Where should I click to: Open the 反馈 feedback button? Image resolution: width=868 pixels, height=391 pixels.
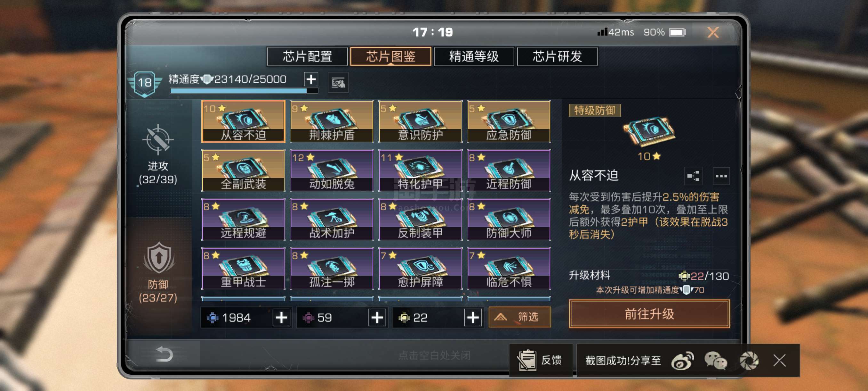click(x=541, y=360)
